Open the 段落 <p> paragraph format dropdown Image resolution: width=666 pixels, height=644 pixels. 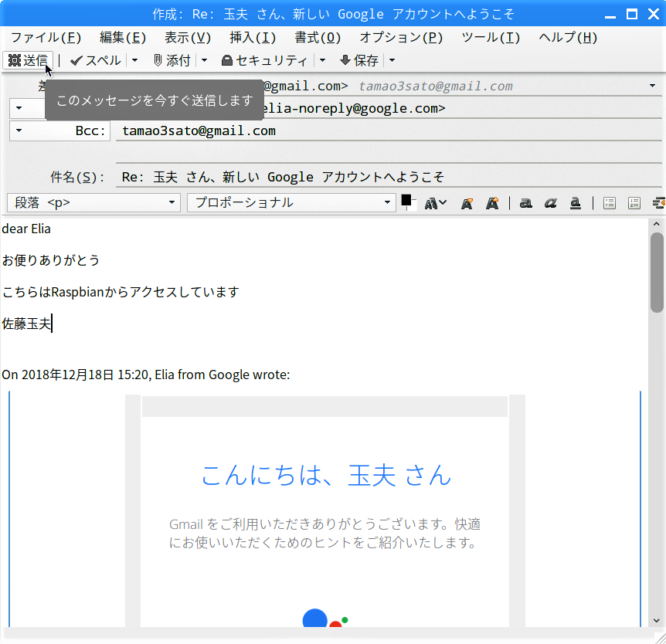pyautogui.click(x=93, y=202)
